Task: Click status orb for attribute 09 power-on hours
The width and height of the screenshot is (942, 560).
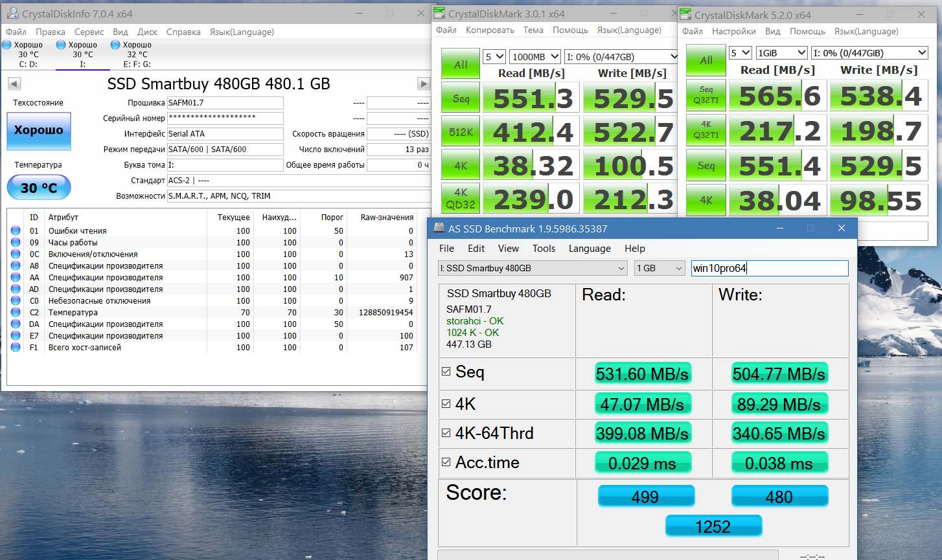Action: [16, 242]
